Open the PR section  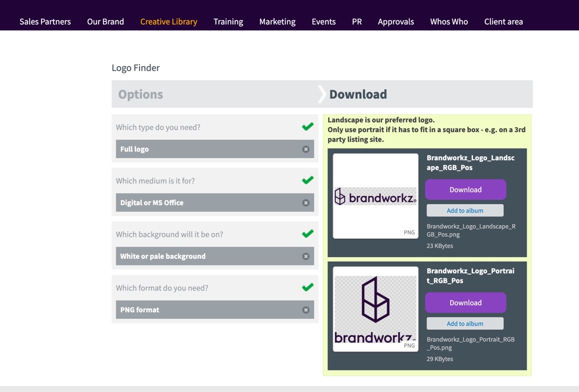pos(357,22)
